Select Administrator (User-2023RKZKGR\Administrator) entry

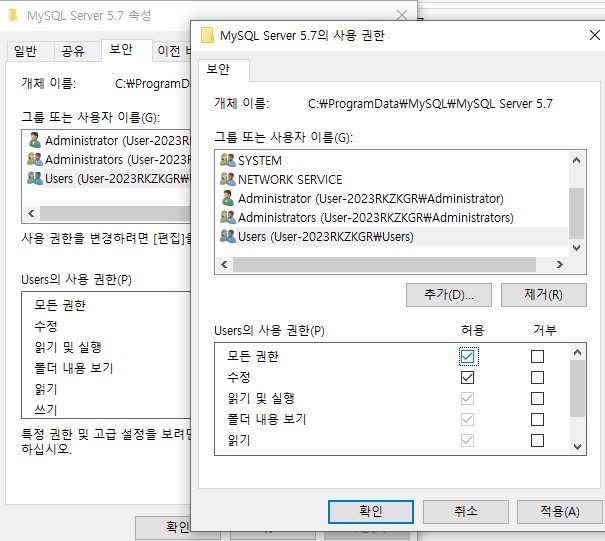pyautogui.click(x=392, y=198)
